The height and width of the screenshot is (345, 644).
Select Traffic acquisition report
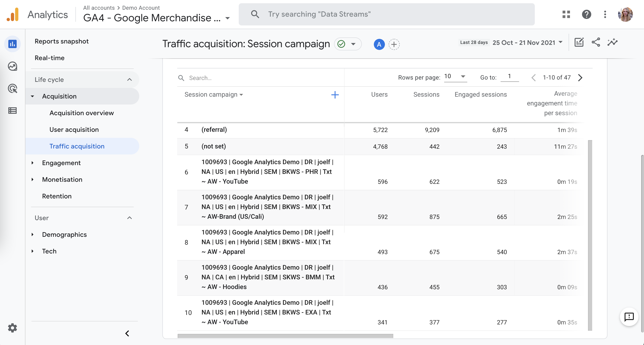click(82, 146)
